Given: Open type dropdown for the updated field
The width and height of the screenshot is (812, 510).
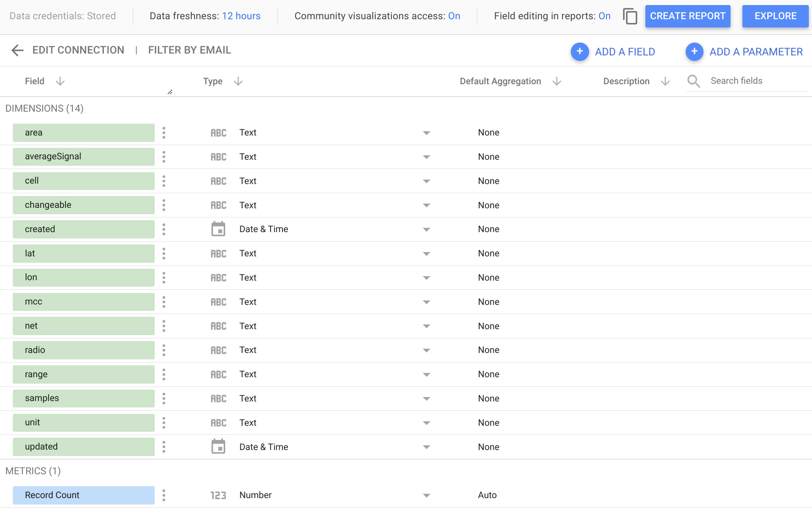Looking at the screenshot, I should tap(426, 447).
